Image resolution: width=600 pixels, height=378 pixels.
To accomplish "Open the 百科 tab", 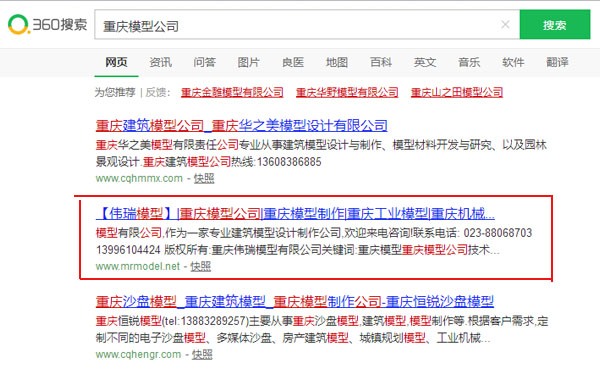I will pos(381,62).
